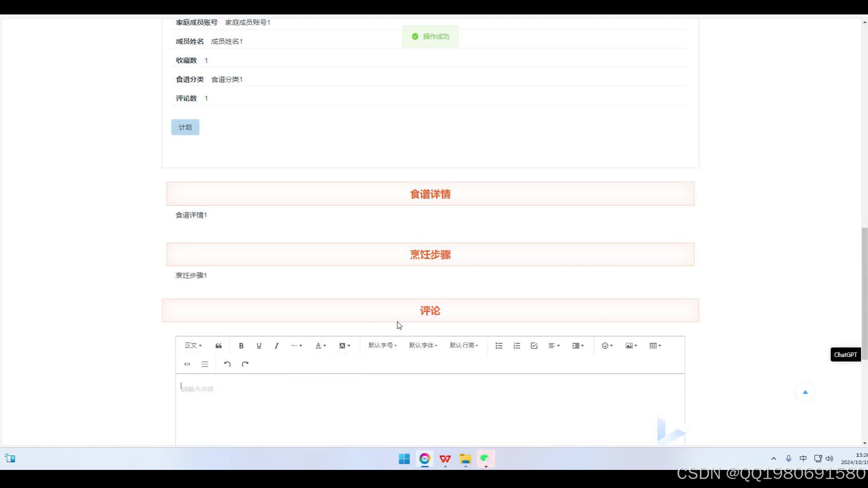Insert a blockquote in the comment editor

click(x=218, y=345)
